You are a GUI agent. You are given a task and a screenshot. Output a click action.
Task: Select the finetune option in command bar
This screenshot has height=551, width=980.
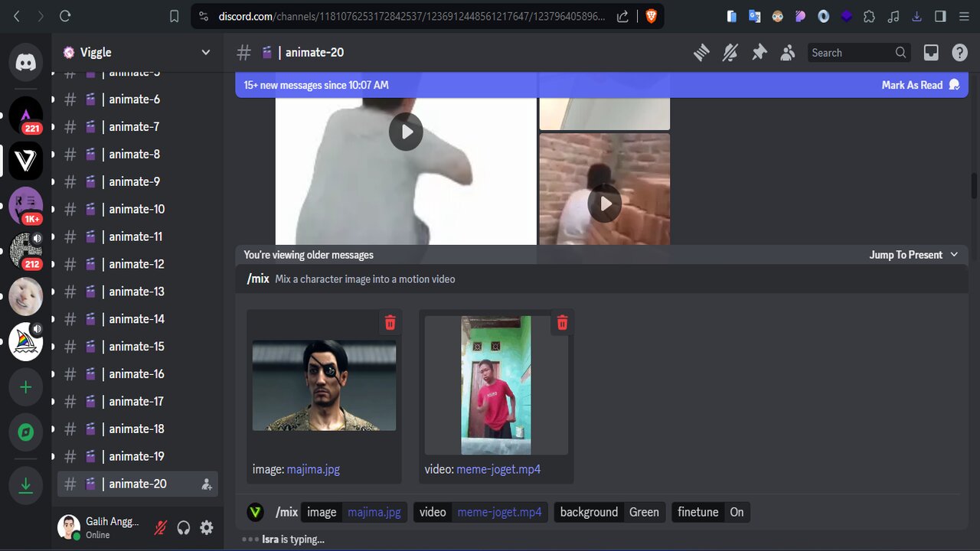[697, 512]
